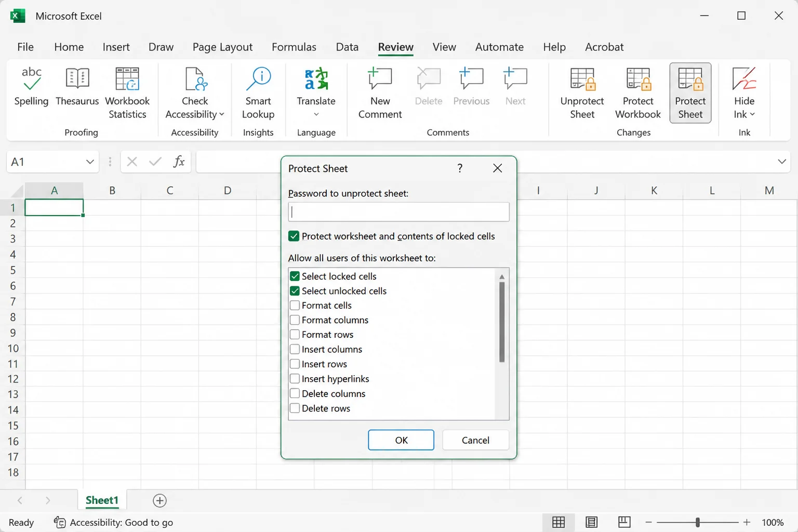Open the Translate dropdown arrow
Viewport: 798px width, 532px height.
point(316,114)
